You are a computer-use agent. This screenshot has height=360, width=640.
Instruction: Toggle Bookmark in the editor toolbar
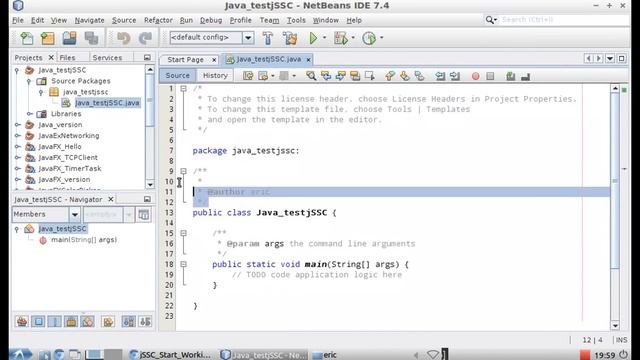419,76
